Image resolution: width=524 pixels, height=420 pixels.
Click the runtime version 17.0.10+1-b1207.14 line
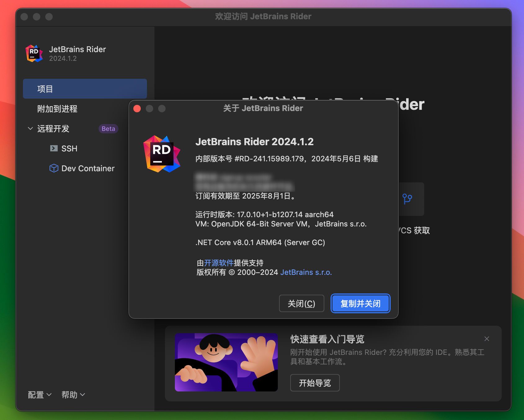pyautogui.click(x=264, y=215)
